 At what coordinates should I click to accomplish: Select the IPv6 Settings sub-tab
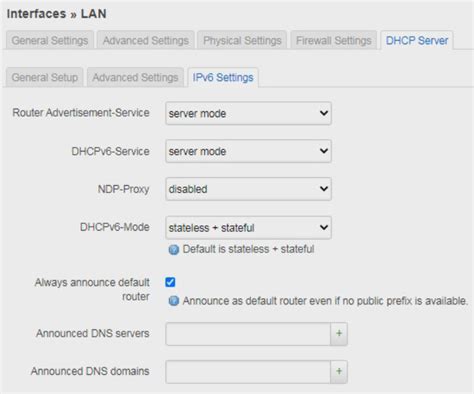[223, 77]
